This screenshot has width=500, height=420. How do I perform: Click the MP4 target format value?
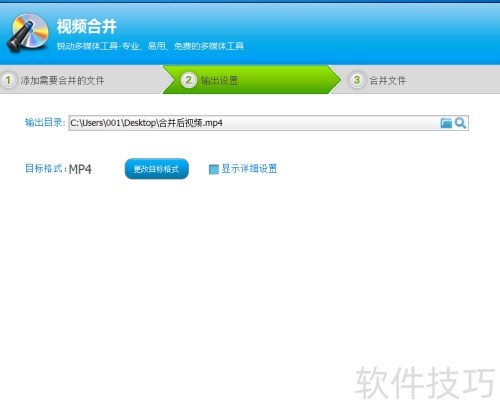point(80,169)
